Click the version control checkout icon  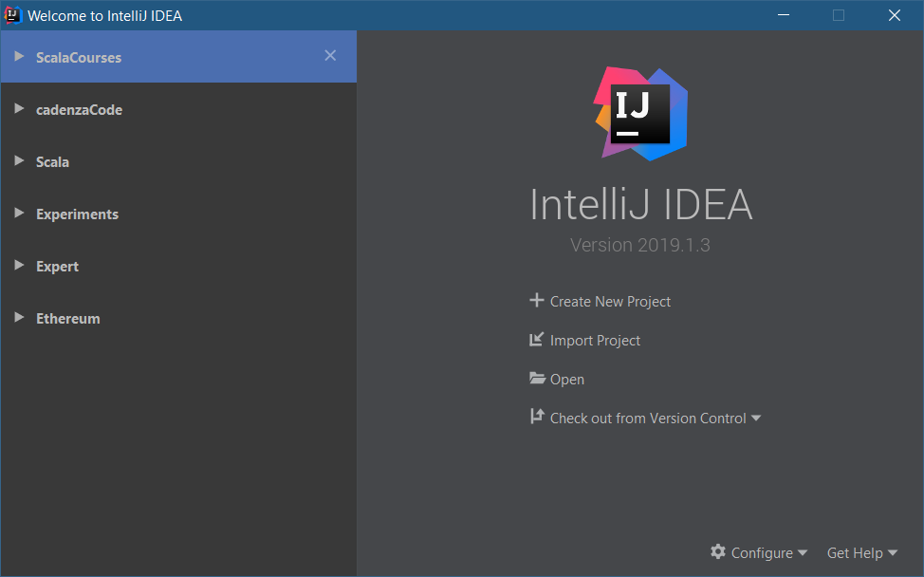(x=536, y=416)
